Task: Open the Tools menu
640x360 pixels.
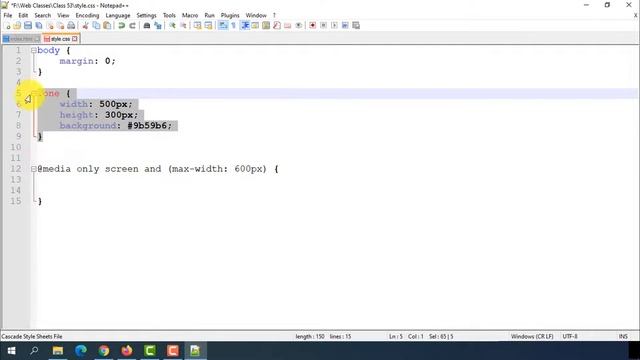Action: tap(169, 16)
